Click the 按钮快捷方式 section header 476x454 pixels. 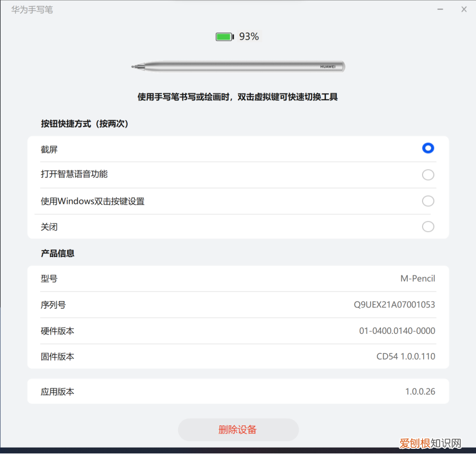pyautogui.click(x=85, y=124)
